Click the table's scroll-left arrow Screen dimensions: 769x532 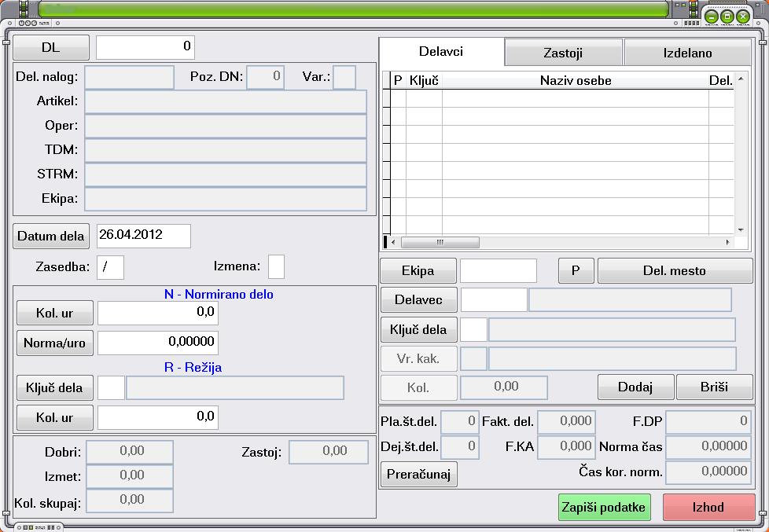393,242
